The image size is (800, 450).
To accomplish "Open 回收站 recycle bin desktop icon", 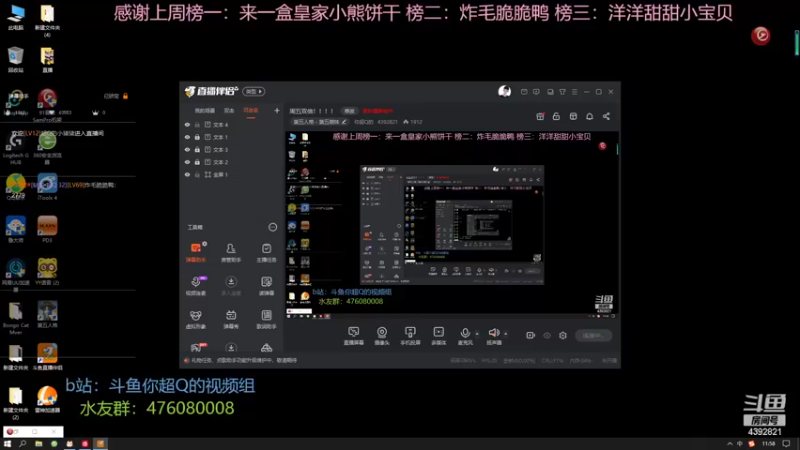I will click(x=16, y=59).
